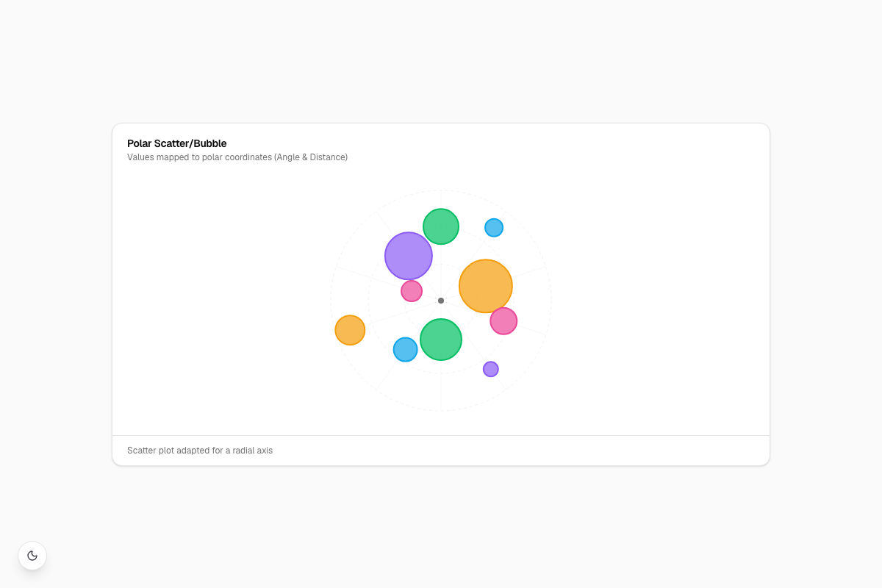Viewport: 882px width, 588px height.
Task: Click the vertical grid line below the lower green bubble
Action: click(441, 386)
